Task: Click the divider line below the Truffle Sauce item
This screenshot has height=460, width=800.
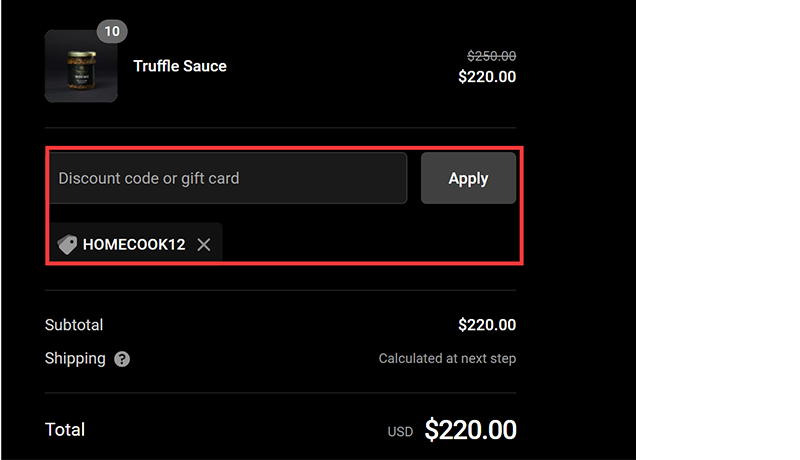Action: tap(280, 128)
